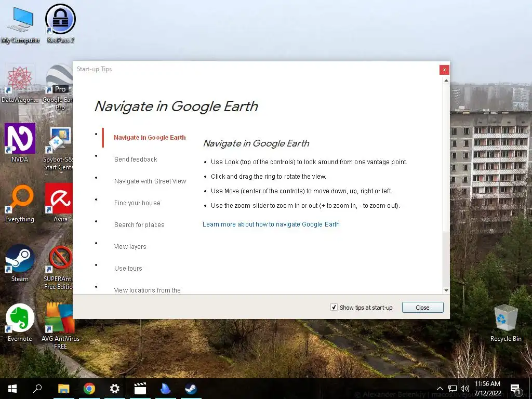This screenshot has height=399, width=532.
Task: Open the network status tray icon
Action: point(453,389)
